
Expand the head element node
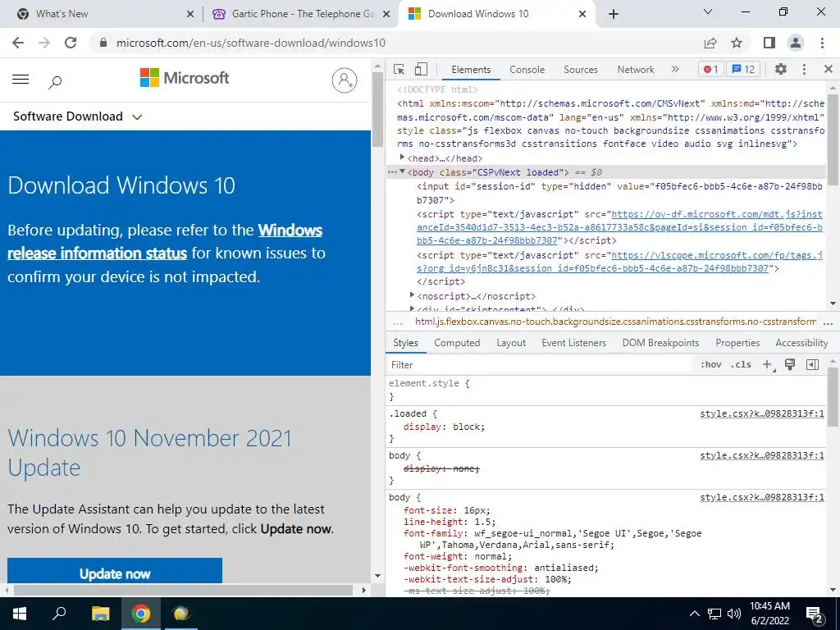402,157
